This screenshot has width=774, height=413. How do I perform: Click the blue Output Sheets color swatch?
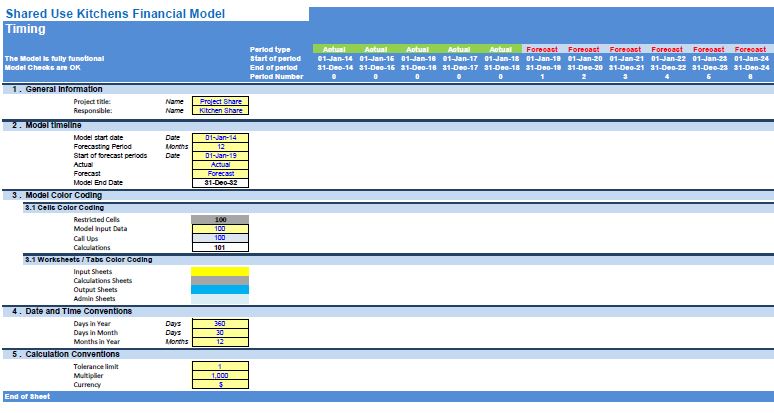(x=220, y=290)
